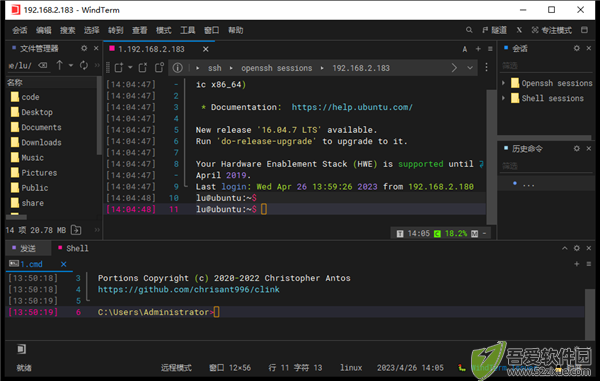
Task: Click the green C CPU usage indicator 18.2%
Action: pos(451,233)
